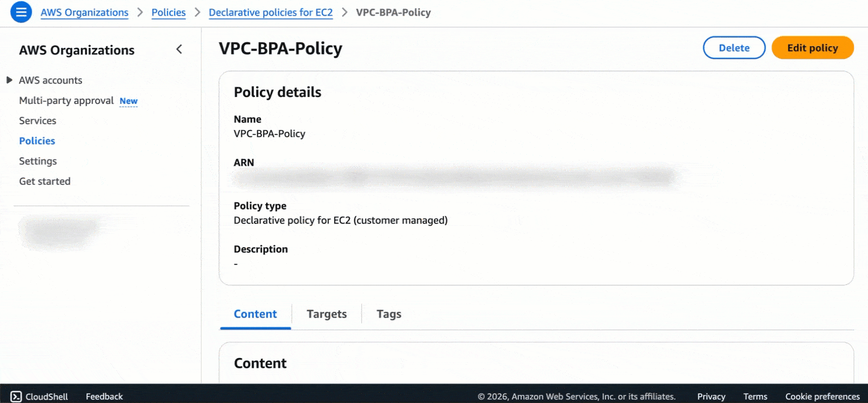Click 'Declarative policy for EC2 (customer managed)' text
Screen dimensions: 868x403
[341, 221]
